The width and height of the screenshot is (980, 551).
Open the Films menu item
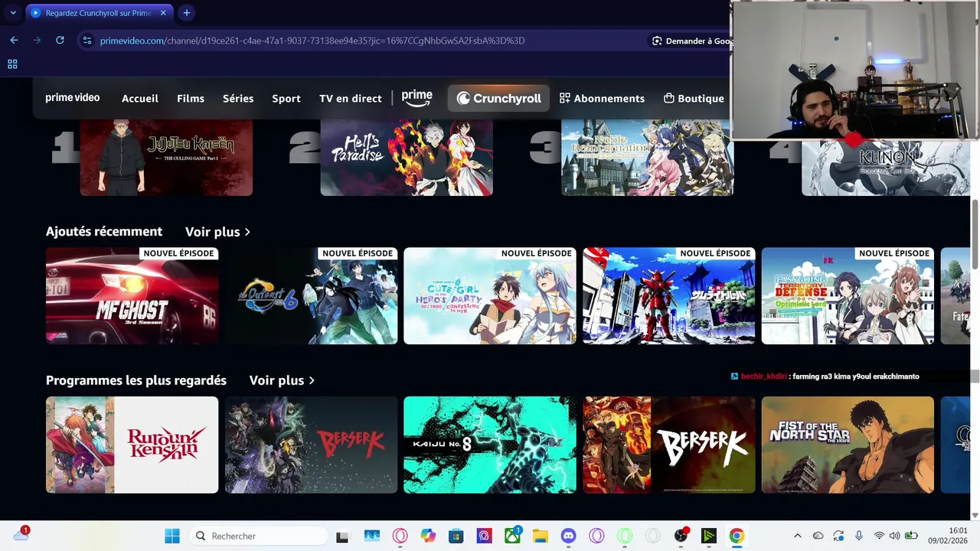(x=191, y=98)
